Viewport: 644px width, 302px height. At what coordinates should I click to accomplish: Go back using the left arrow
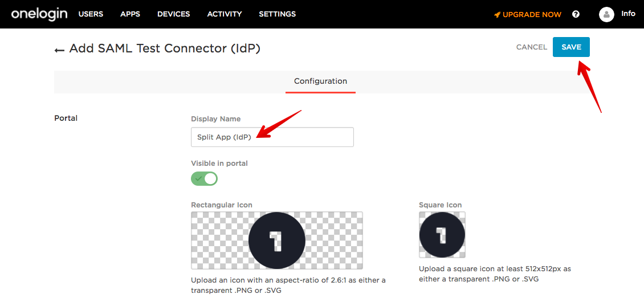pos(59,50)
